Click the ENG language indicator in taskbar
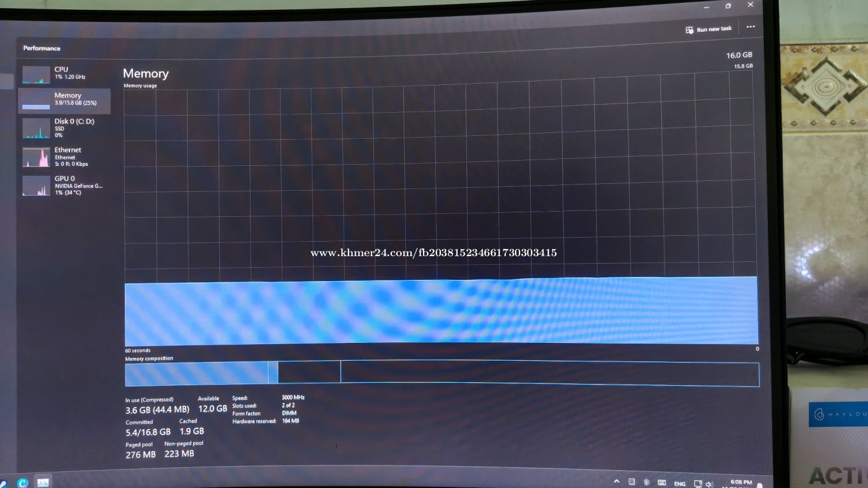 pos(679,483)
